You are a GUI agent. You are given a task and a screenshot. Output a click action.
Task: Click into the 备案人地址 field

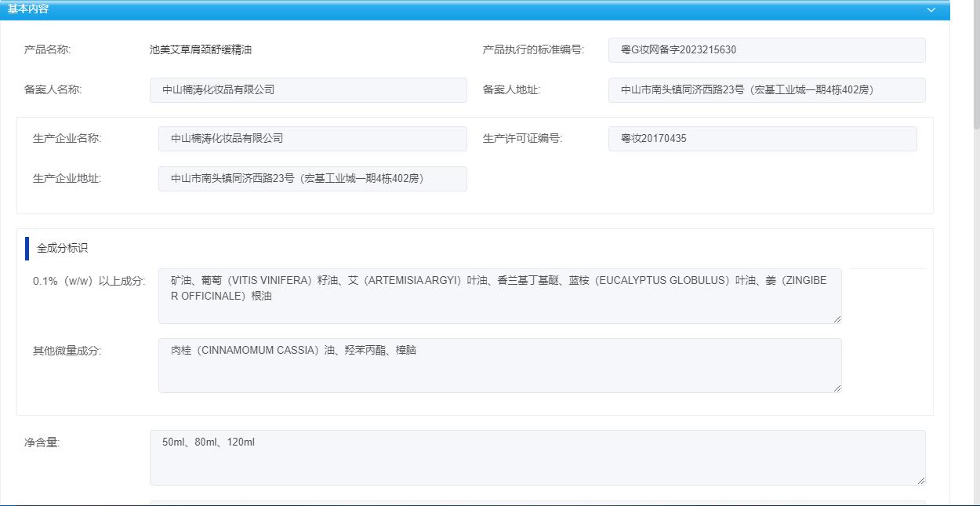(766, 90)
